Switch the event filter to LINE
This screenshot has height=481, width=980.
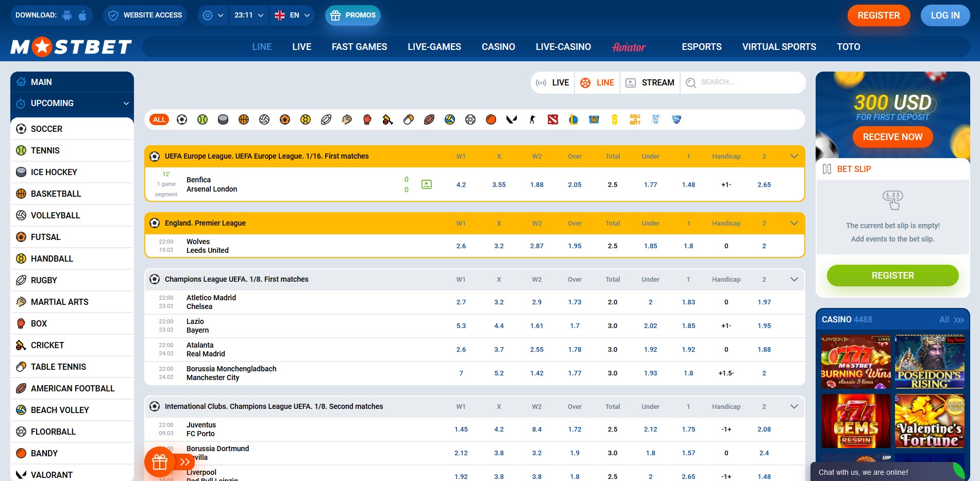click(598, 82)
